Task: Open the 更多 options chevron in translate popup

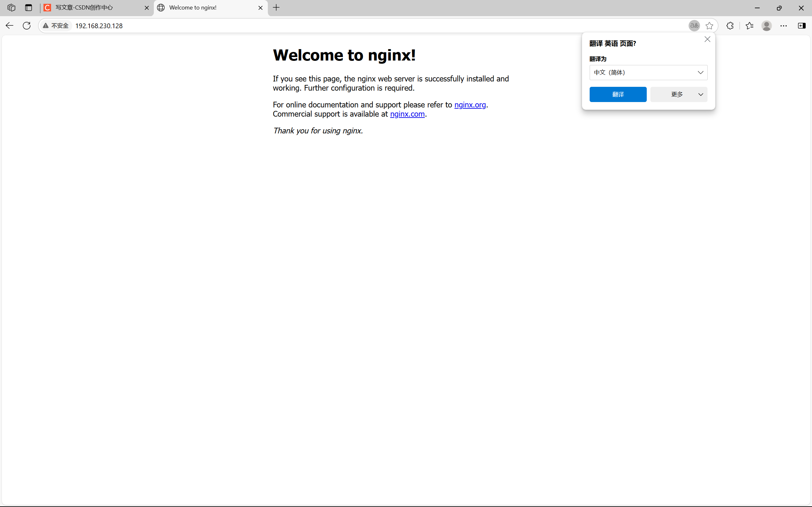Action: tap(701, 94)
